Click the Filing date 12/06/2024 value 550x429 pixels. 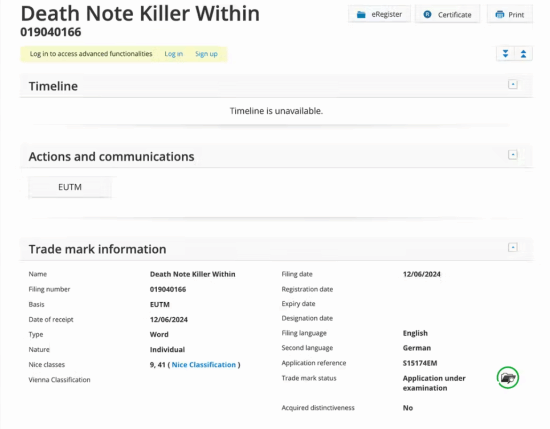coord(422,274)
